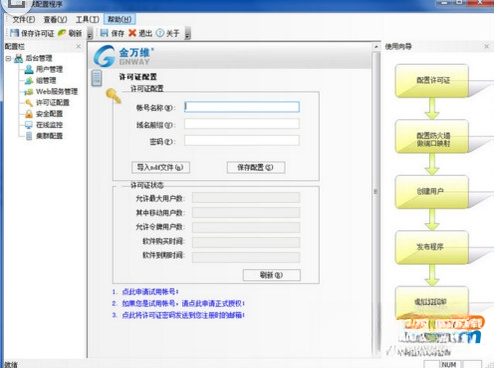Screen dimensions: 494x368
Task: Click the 允许令牌用户数 value field
Action: (x=246, y=227)
